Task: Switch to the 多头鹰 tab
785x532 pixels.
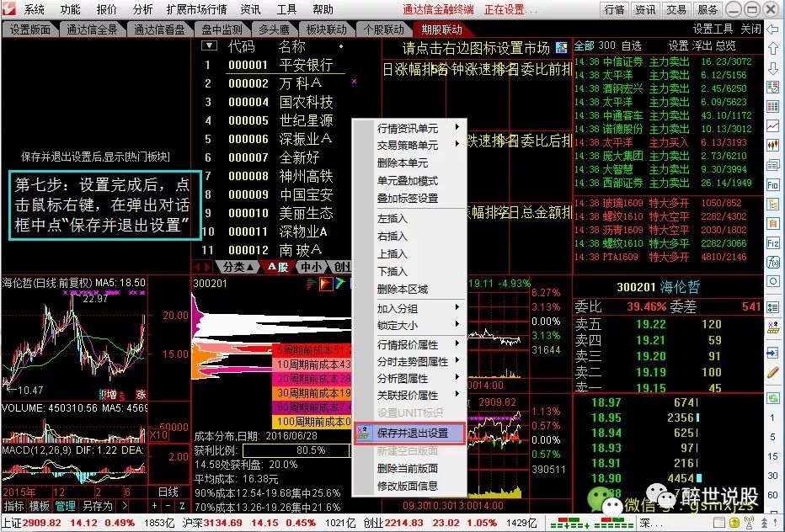Action: click(x=274, y=29)
